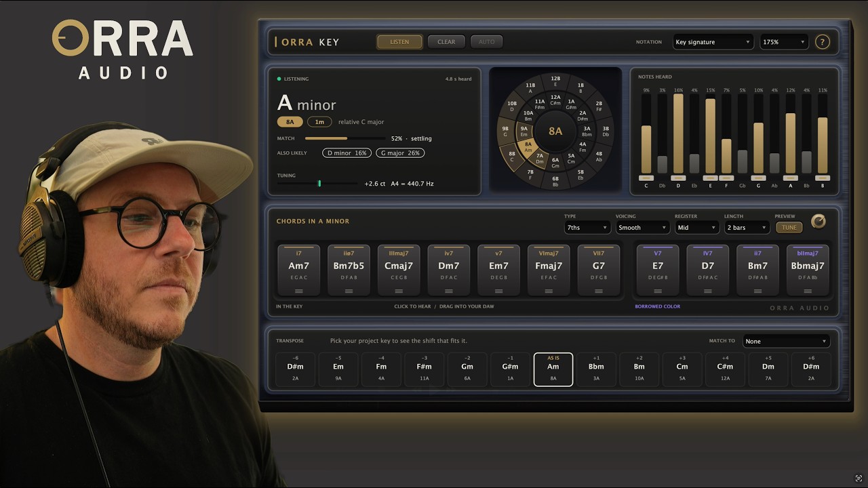Open the Register dropdown set to Mid
This screenshot has width=868, height=488.
[x=696, y=228]
